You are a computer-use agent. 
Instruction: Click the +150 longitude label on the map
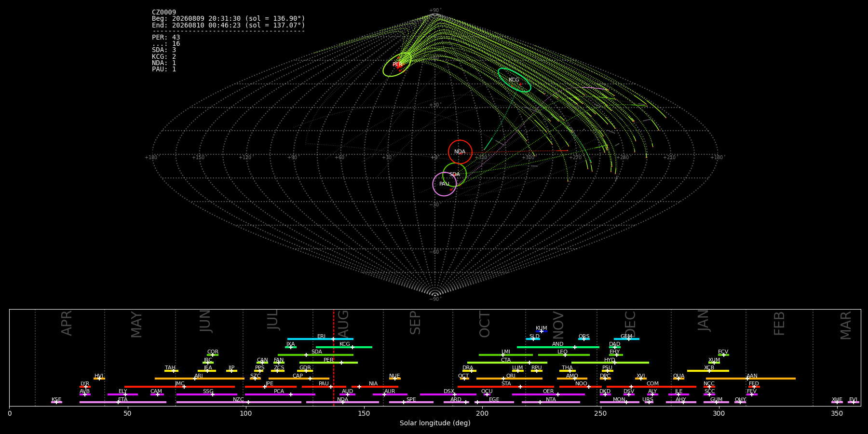pos(198,158)
